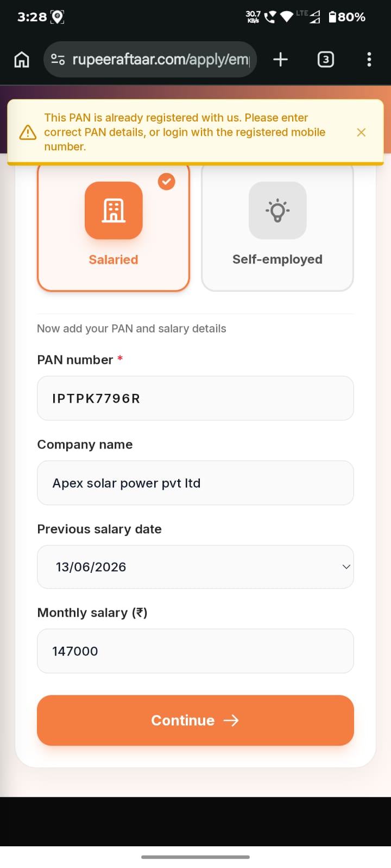This screenshot has height=868, width=391.
Task: Select the Salaried option card
Action: tap(113, 228)
